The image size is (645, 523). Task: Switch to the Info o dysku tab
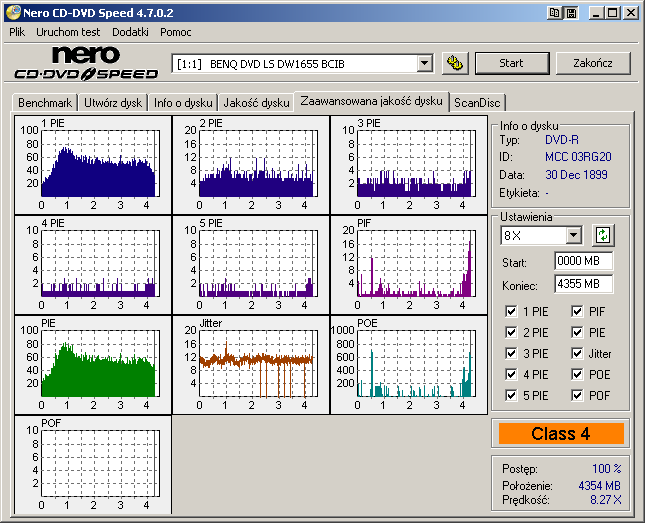[183, 103]
